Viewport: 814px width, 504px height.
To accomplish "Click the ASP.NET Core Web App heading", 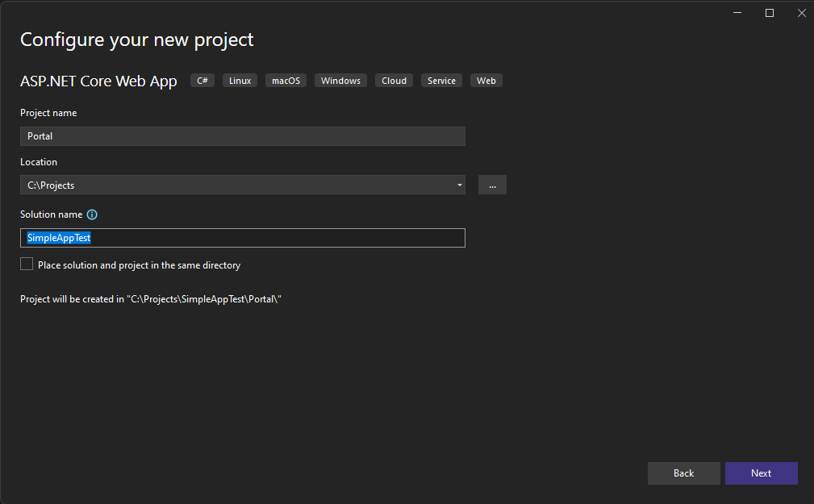I will click(98, 81).
